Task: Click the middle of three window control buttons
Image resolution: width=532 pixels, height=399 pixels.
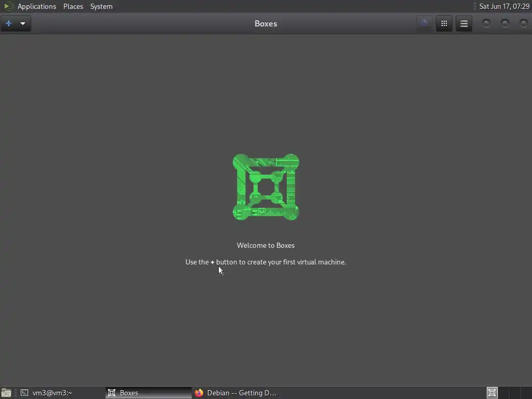Action: point(505,23)
